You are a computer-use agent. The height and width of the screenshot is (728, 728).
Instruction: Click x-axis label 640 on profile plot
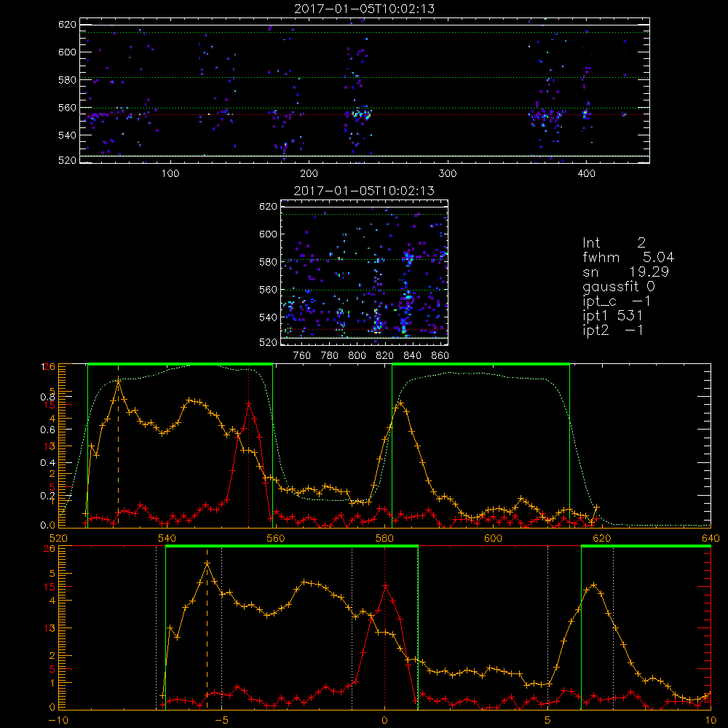tap(711, 538)
